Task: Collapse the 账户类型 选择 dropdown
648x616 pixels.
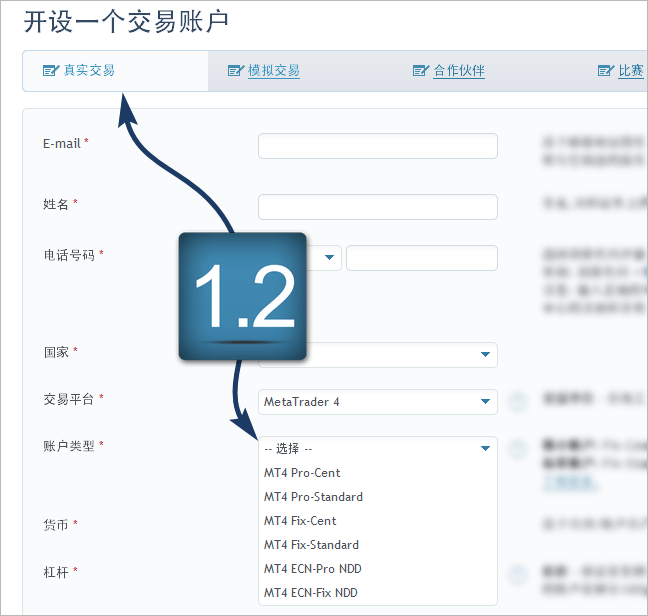Action: pyautogui.click(x=377, y=449)
